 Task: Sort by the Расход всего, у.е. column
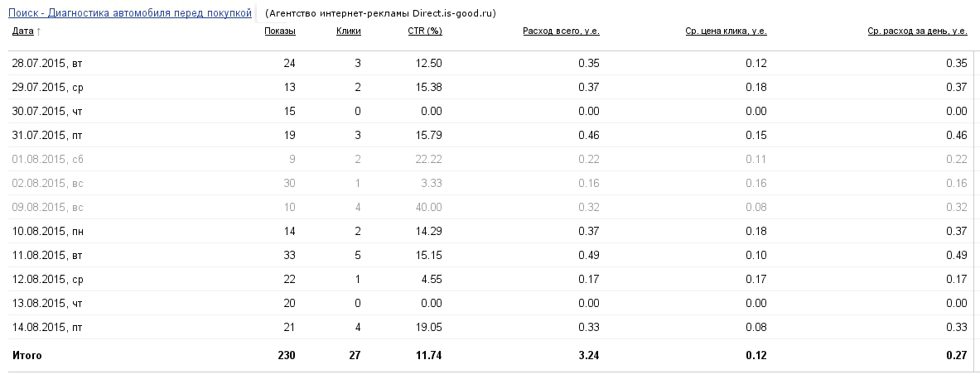click(562, 31)
